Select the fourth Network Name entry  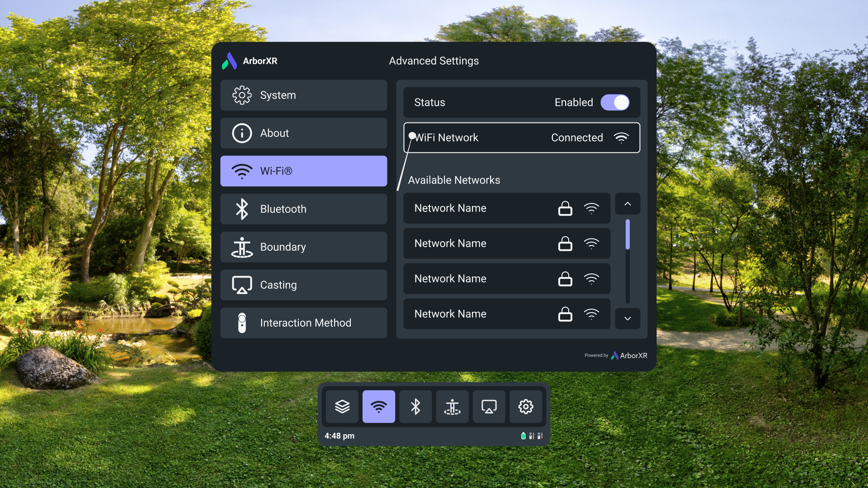pyautogui.click(x=507, y=314)
